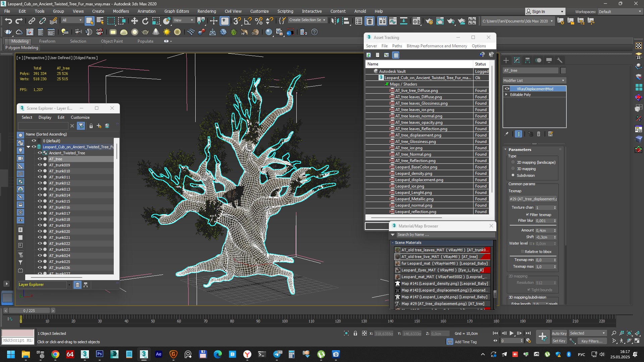Switch to the Freeform ribbon tab

(x=47, y=41)
